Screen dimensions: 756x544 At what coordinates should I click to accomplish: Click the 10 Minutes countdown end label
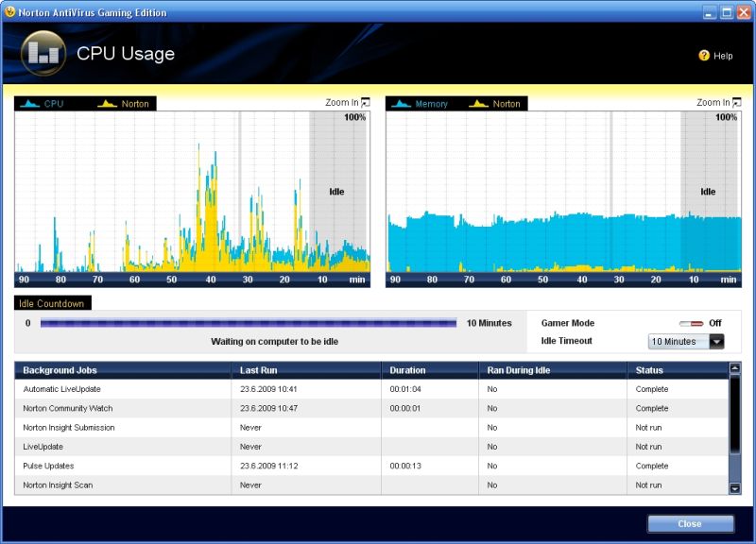coord(489,323)
